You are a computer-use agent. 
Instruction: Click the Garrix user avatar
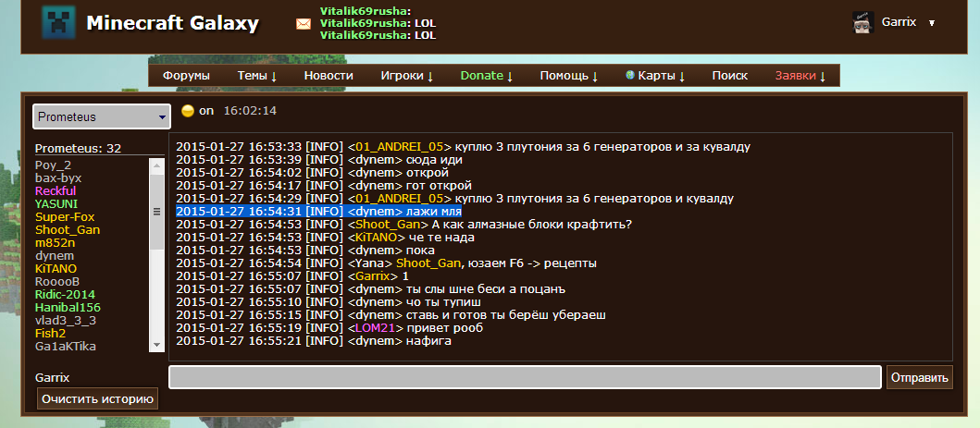[863, 22]
